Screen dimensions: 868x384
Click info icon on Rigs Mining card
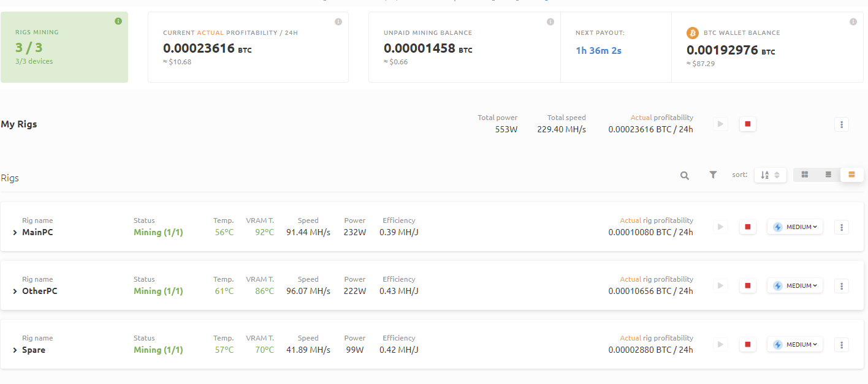tap(118, 21)
